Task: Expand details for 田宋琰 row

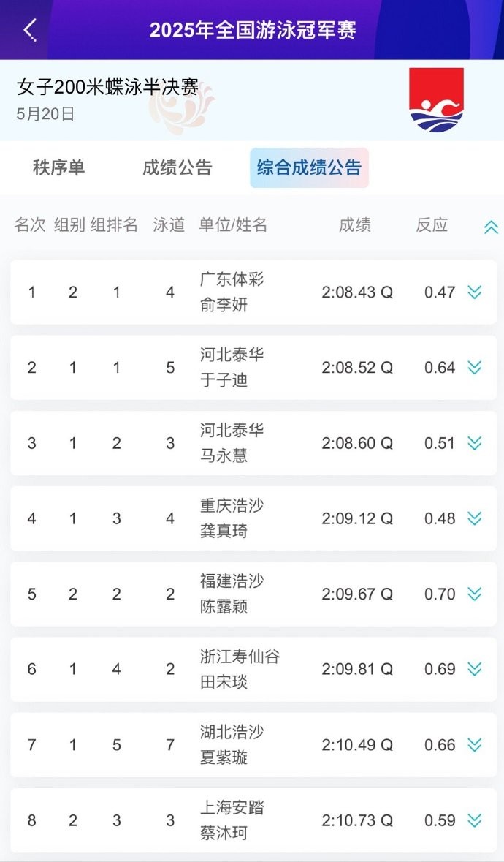Action: tap(475, 669)
